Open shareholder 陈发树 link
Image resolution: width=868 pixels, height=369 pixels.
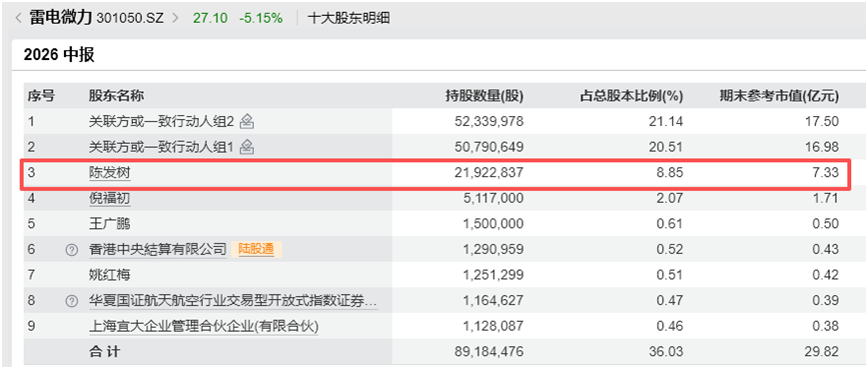pos(110,173)
